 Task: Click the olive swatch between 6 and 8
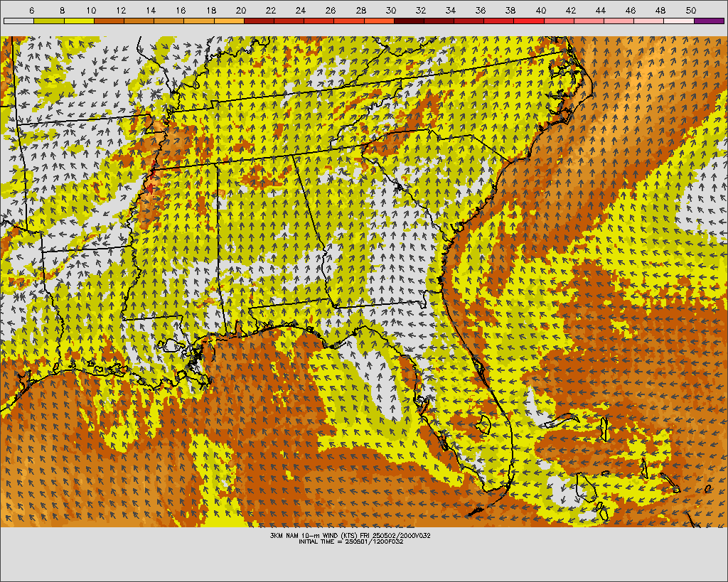(x=49, y=21)
